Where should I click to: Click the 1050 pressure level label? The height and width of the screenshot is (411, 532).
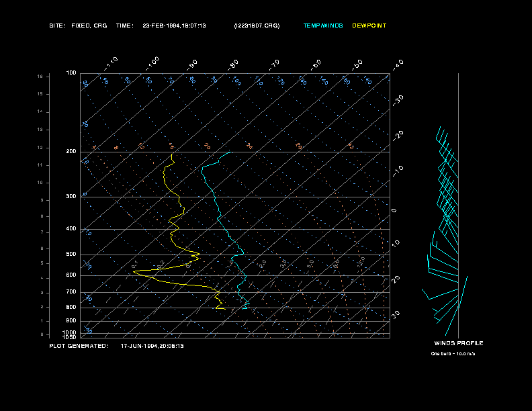click(x=70, y=337)
